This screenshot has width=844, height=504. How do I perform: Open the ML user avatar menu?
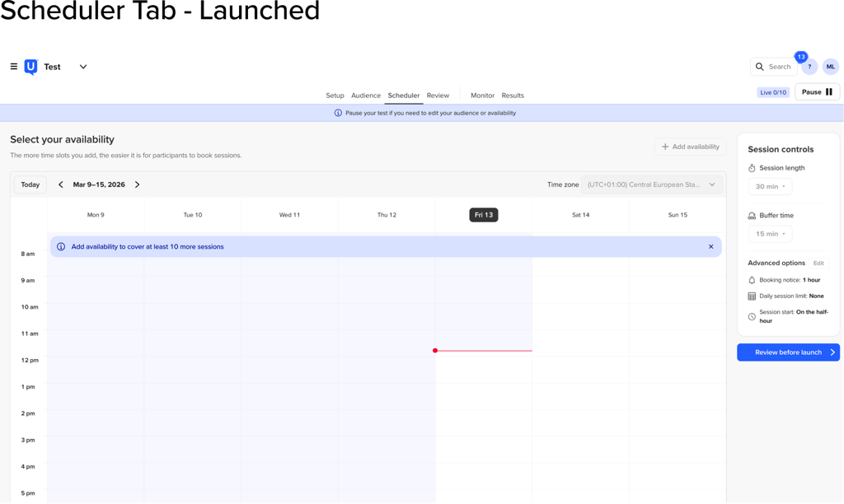pos(830,67)
